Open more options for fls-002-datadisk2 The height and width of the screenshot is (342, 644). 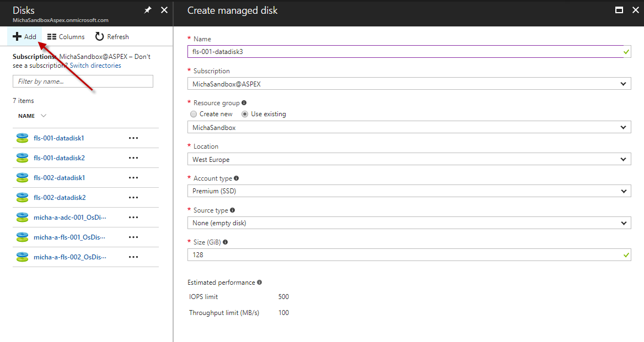pyautogui.click(x=133, y=198)
